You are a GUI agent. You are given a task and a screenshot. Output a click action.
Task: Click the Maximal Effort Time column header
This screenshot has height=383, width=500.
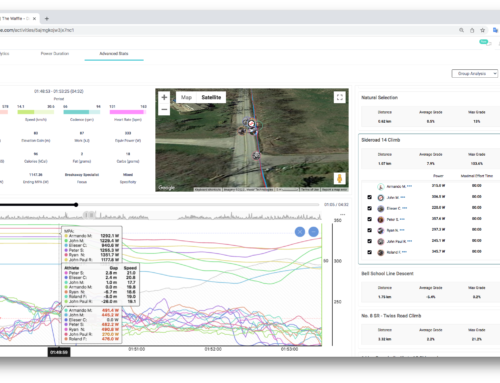[477, 176]
